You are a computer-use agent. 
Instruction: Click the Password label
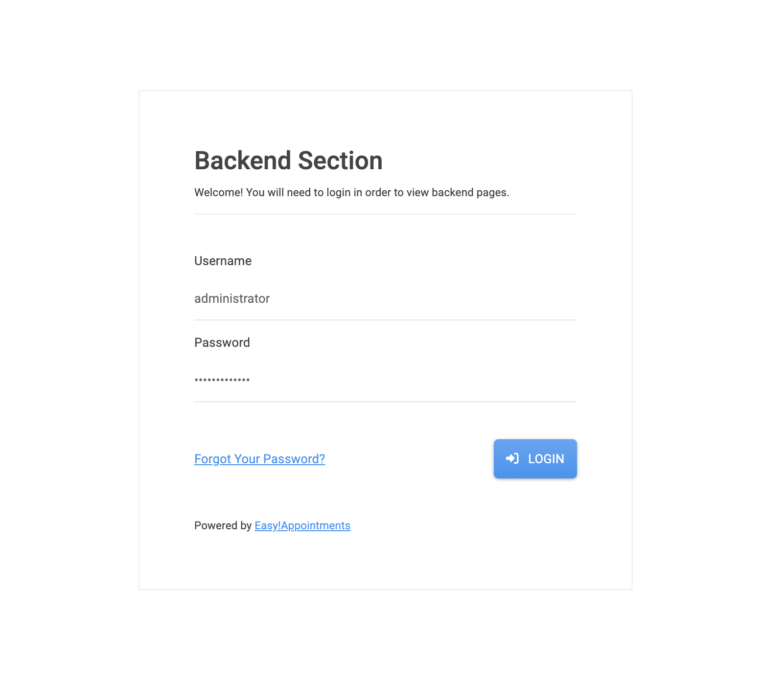click(222, 342)
